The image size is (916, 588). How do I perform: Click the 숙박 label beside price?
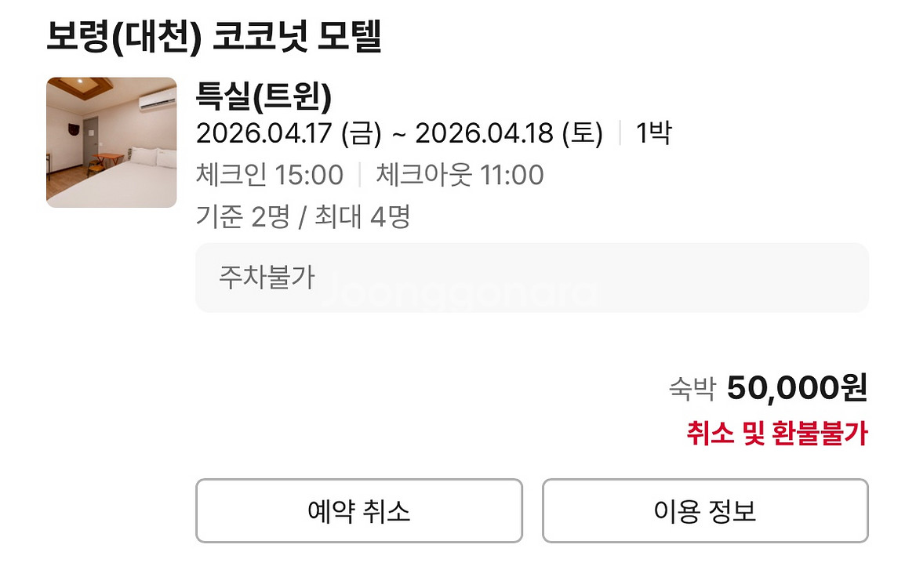click(692, 388)
